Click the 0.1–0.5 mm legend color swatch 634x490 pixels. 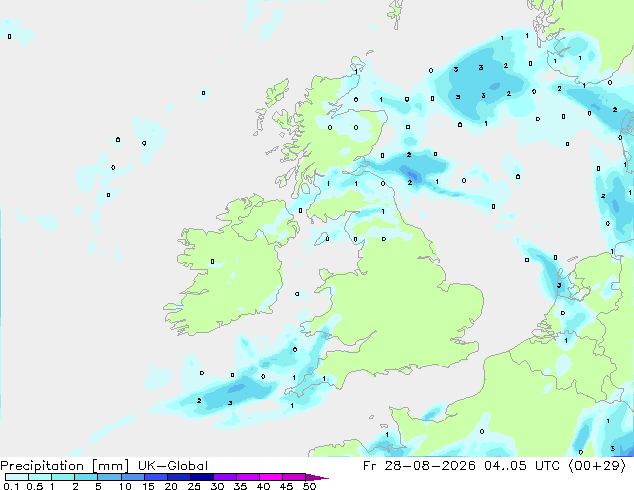point(17,477)
